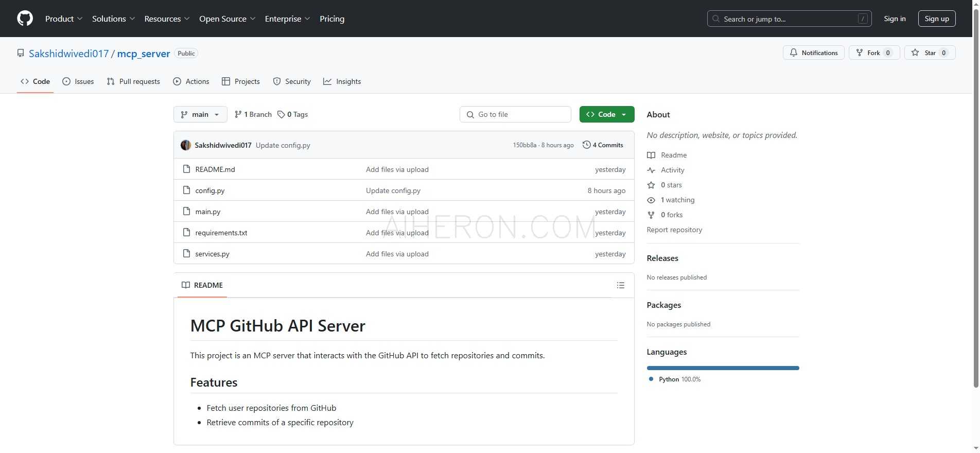Click the fork icon beside 0 forks
Image resolution: width=980 pixels, height=453 pixels.
click(651, 215)
